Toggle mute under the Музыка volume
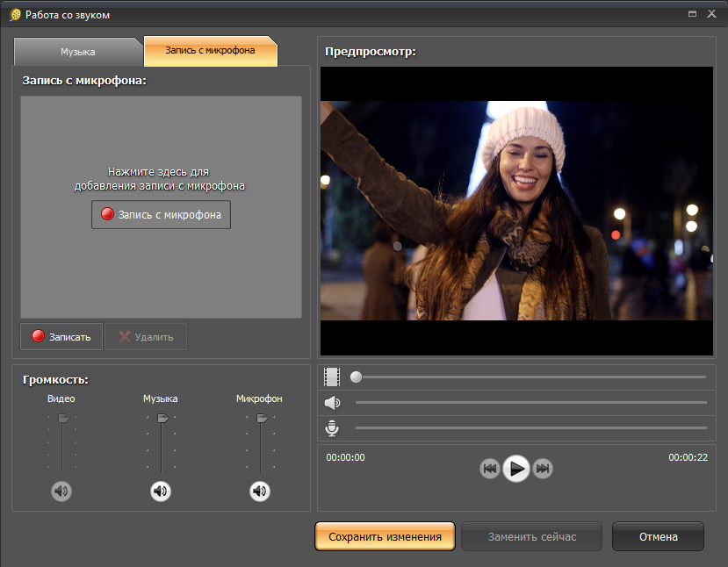Viewport: 728px width, 567px height. (x=161, y=491)
